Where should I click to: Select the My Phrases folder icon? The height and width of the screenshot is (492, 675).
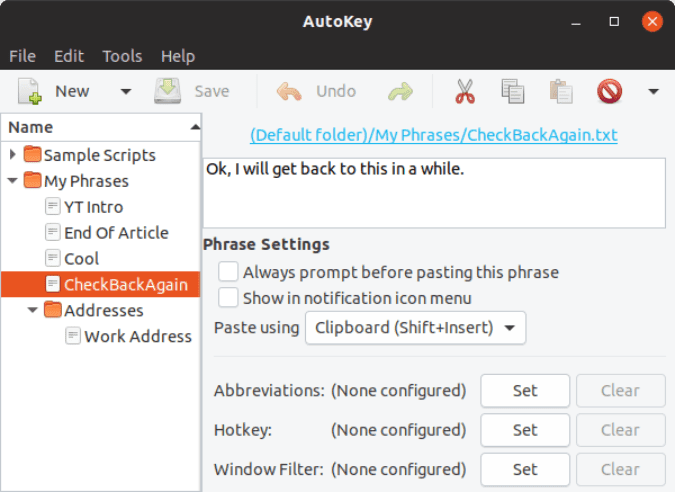[x=33, y=180]
